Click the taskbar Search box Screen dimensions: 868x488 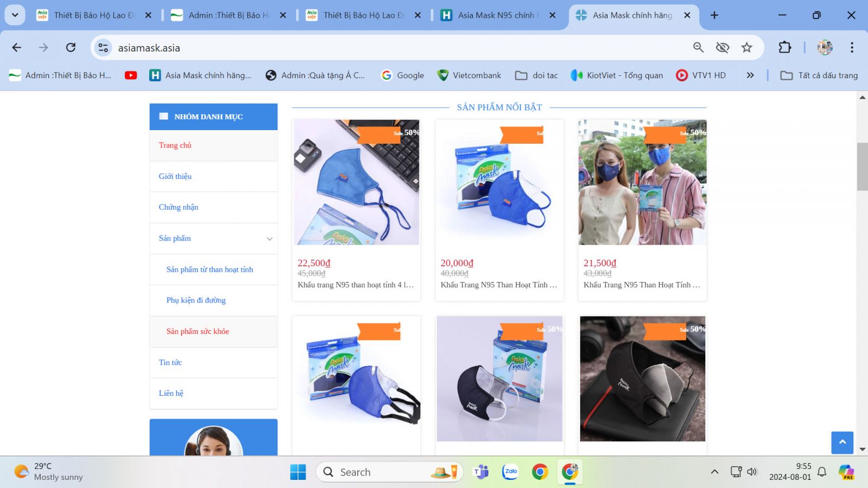coord(390,472)
